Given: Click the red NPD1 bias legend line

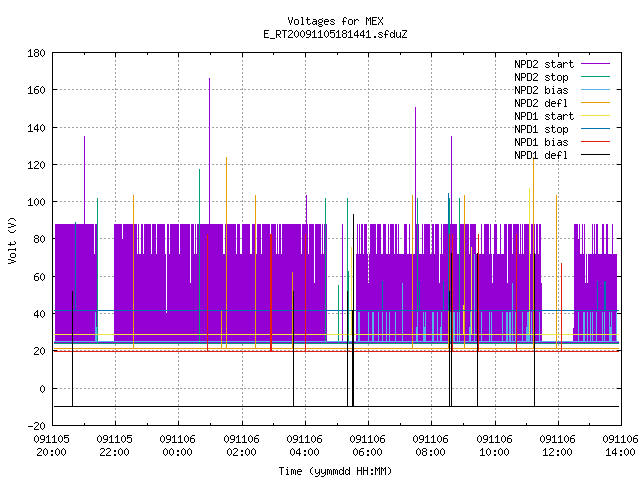Looking at the screenshot, I should [x=596, y=142].
